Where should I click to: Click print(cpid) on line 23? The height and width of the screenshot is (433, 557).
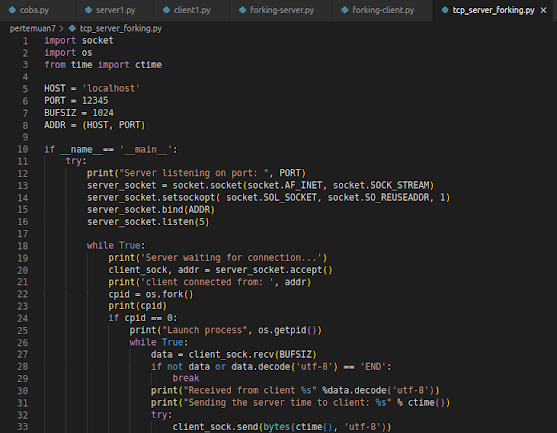point(137,306)
